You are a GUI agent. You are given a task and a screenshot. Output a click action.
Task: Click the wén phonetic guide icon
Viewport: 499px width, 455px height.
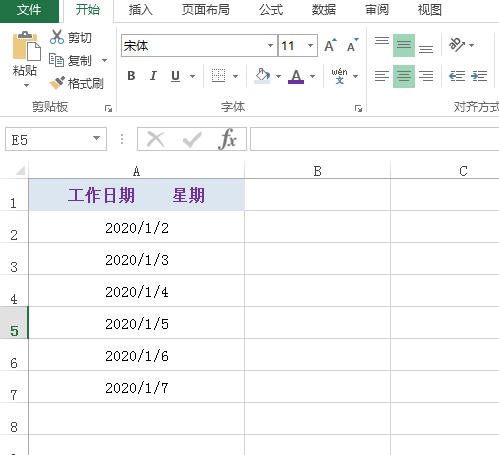click(339, 76)
